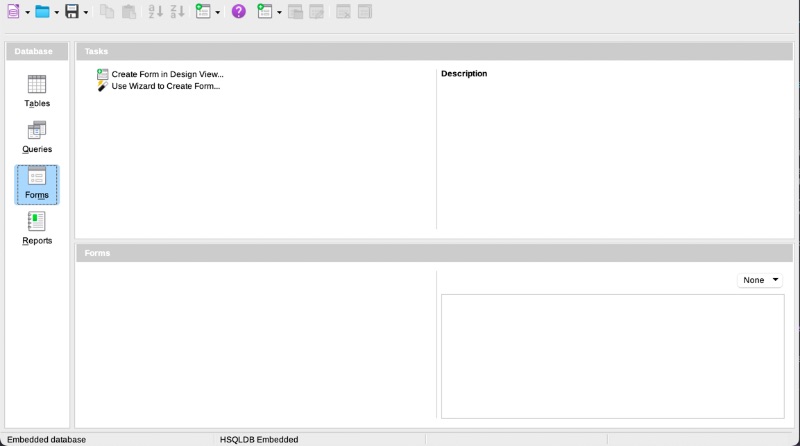Open the None preview mode dropdown
The width and height of the screenshot is (800, 446).
click(x=760, y=280)
